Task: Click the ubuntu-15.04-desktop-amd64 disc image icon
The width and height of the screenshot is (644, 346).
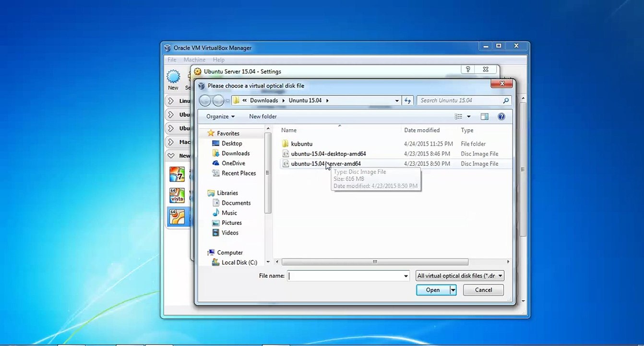Action: coord(286,154)
